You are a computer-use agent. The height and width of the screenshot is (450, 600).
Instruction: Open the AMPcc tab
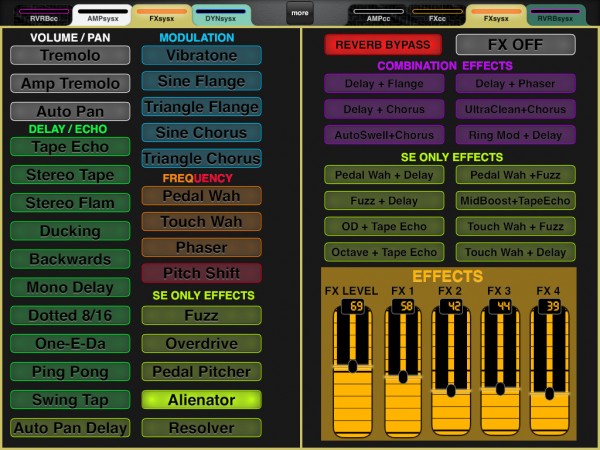378,15
